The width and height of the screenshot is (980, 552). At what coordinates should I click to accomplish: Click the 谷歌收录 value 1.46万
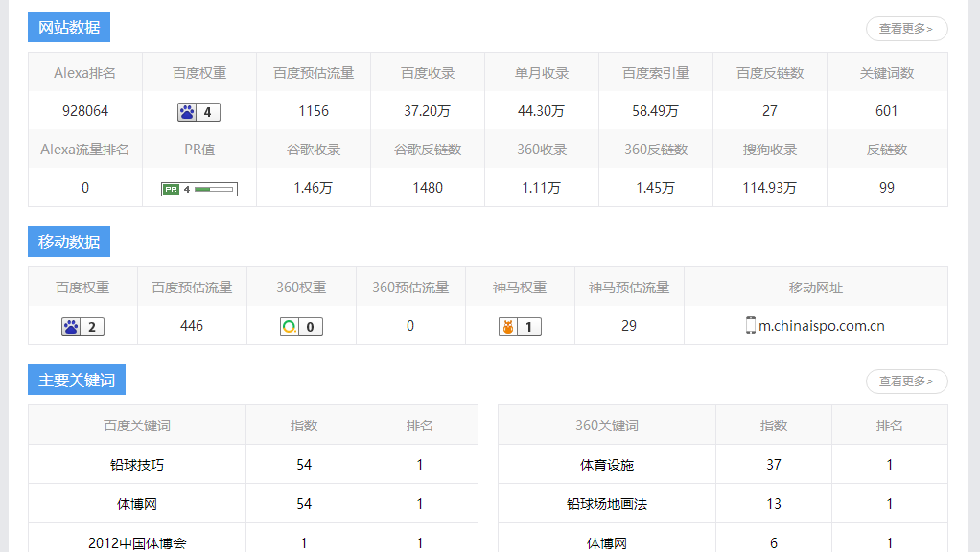pyautogui.click(x=314, y=188)
